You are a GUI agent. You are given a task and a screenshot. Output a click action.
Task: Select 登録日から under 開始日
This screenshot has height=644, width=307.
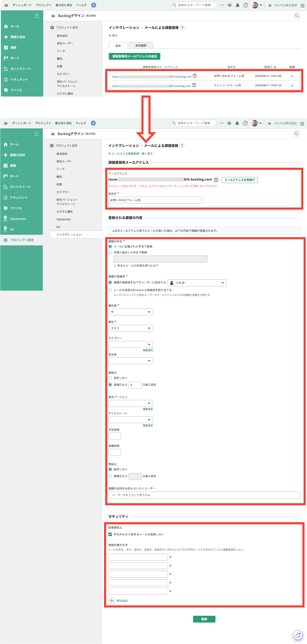point(110,476)
